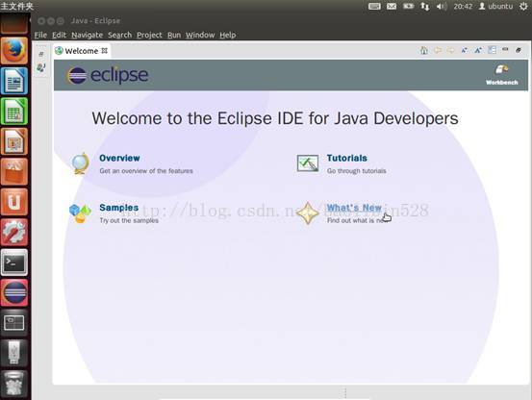Open the sound volume indicator
Viewport: 532px width, 400px height.
point(442,6)
